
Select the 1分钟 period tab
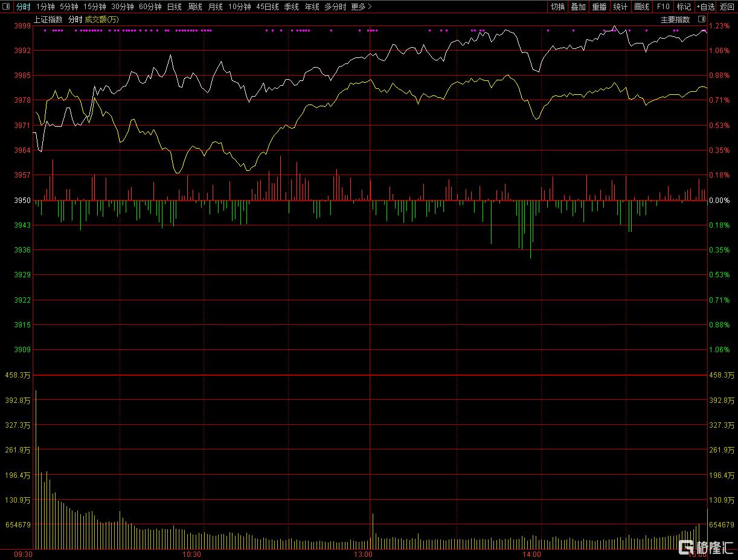[45, 7]
